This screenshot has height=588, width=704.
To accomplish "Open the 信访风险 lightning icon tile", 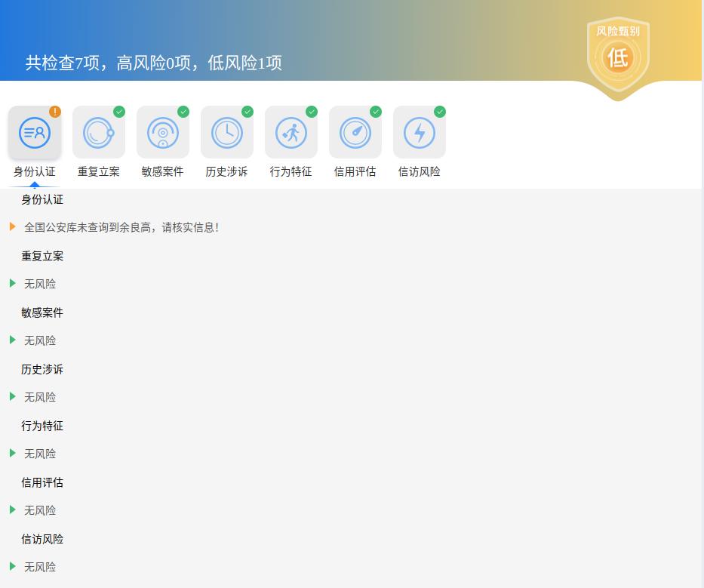I will coord(420,133).
